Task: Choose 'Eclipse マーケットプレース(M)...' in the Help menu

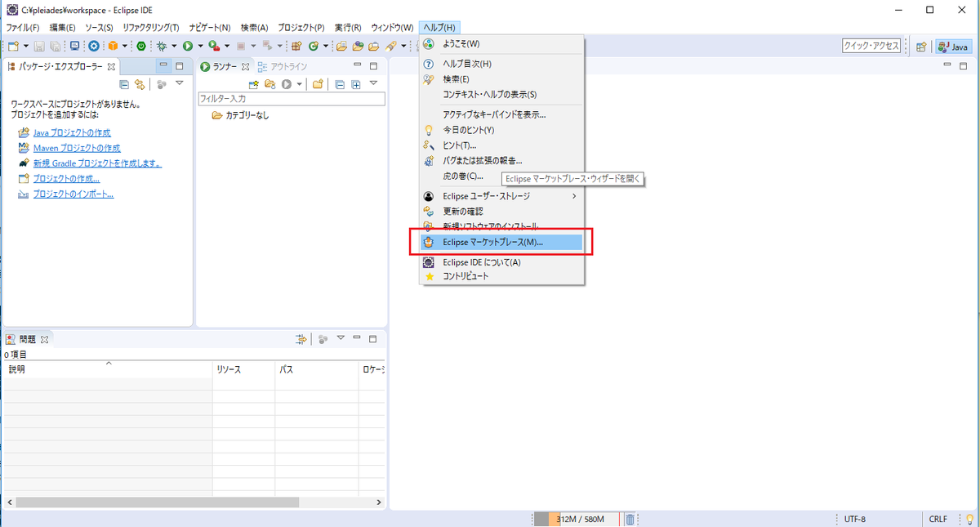Action: (x=501, y=243)
